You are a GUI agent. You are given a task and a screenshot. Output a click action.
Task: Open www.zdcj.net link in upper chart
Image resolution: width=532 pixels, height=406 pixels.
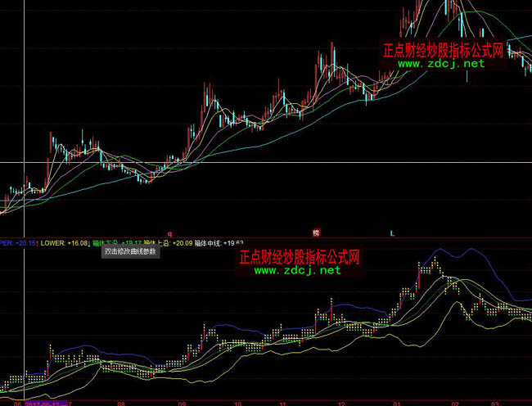click(442, 63)
